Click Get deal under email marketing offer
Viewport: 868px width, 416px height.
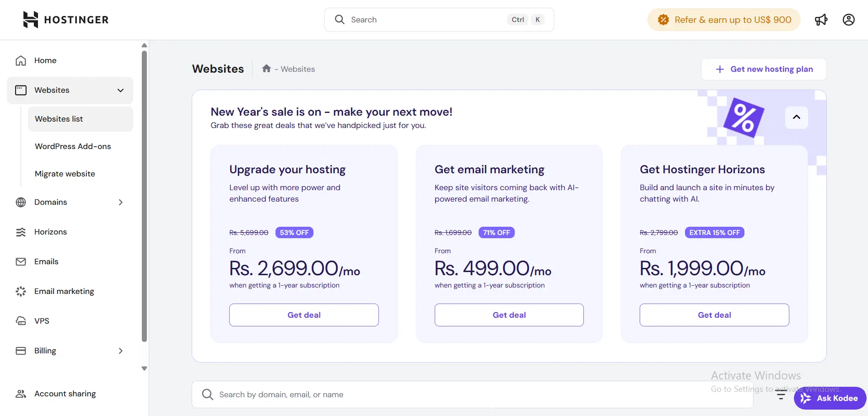[x=508, y=315]
